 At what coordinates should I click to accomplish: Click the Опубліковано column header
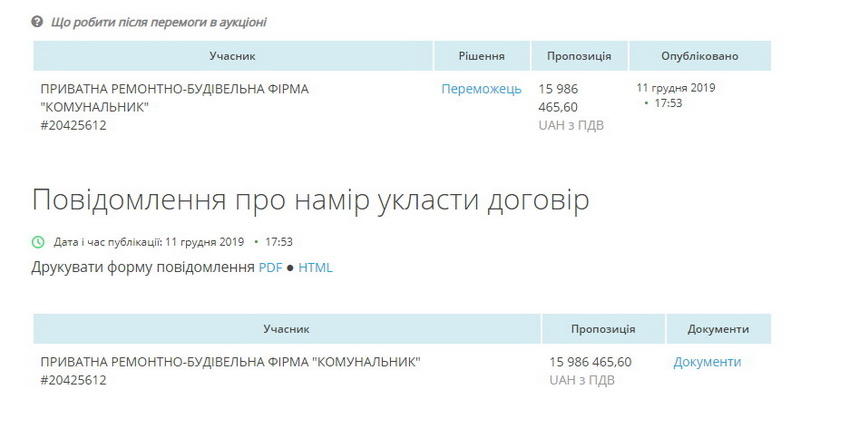click(700, 56)
